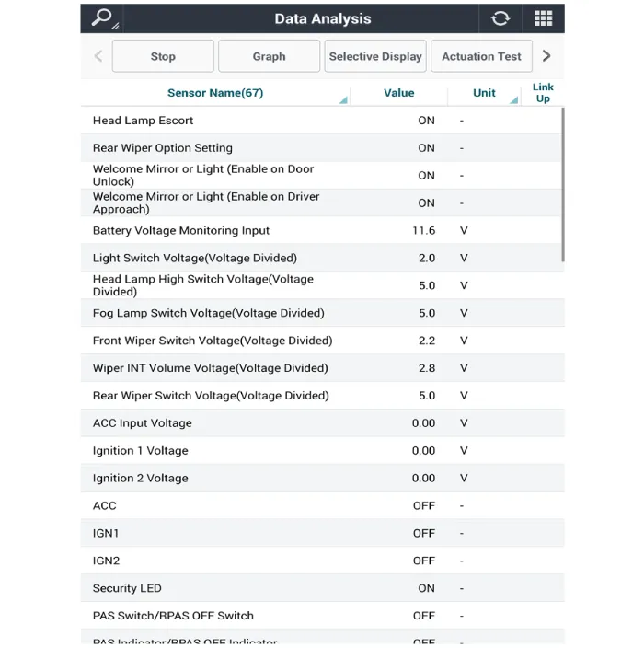
Task: Click the Value column header
Action: point(398,93)
